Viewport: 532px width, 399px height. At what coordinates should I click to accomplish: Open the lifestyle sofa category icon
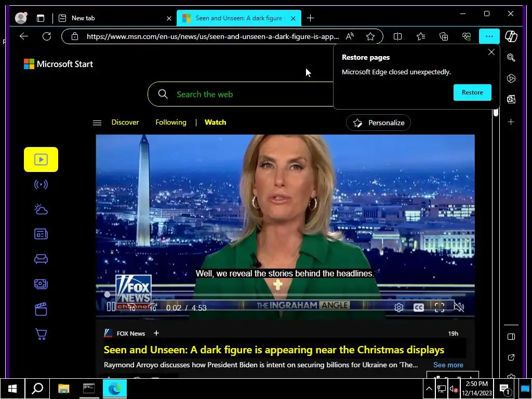click(41, 259)
